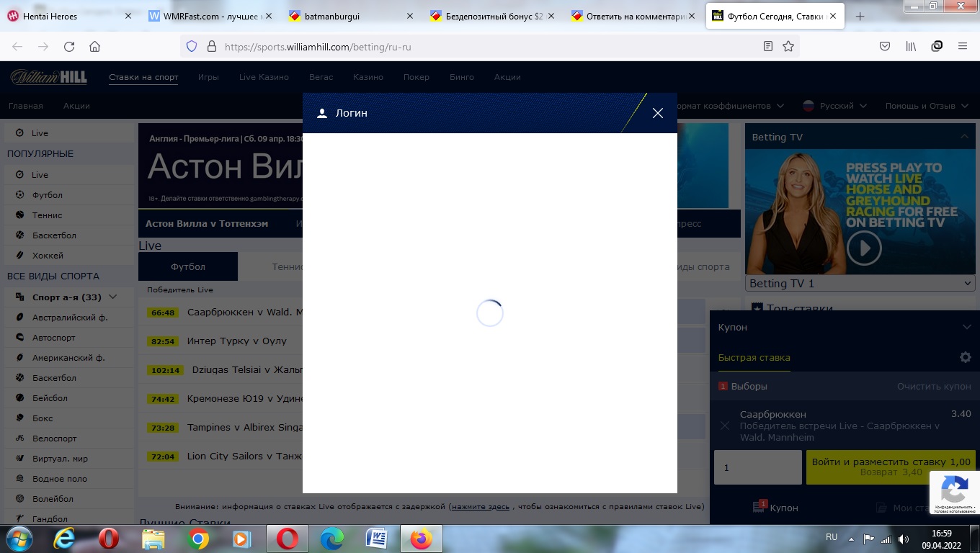Open the Интер Турку v Оулу match
Viewport: 980px width, 553px height.
point(236,341)
